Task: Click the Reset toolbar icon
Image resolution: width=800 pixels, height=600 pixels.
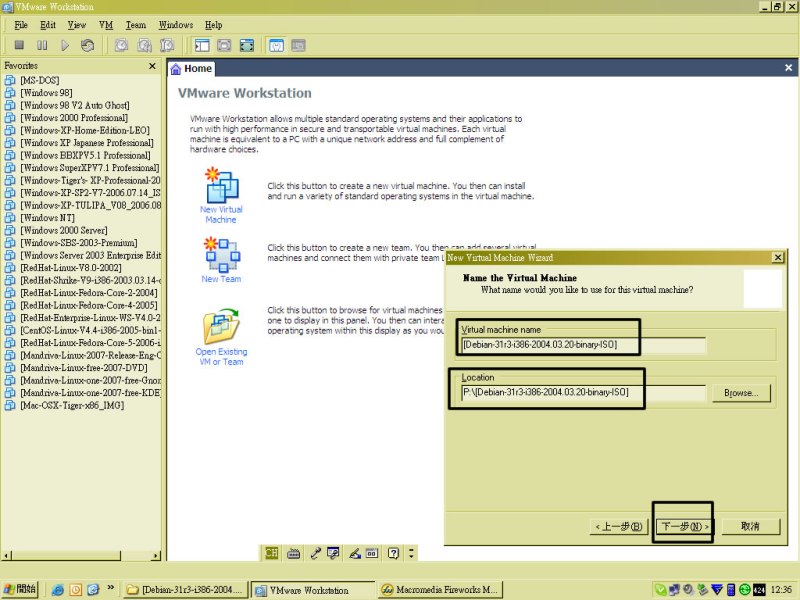Action: point(87,45)
